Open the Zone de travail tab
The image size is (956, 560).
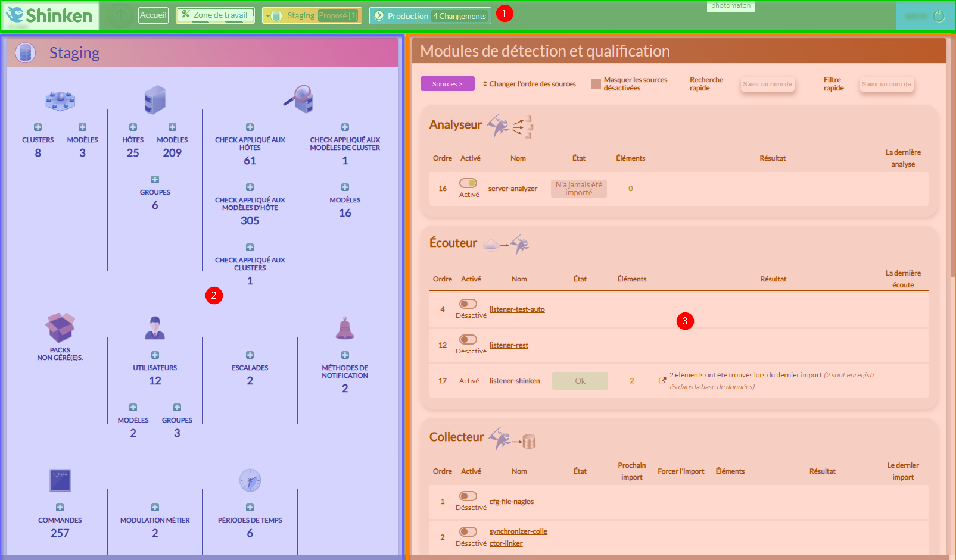click(215, 15)
